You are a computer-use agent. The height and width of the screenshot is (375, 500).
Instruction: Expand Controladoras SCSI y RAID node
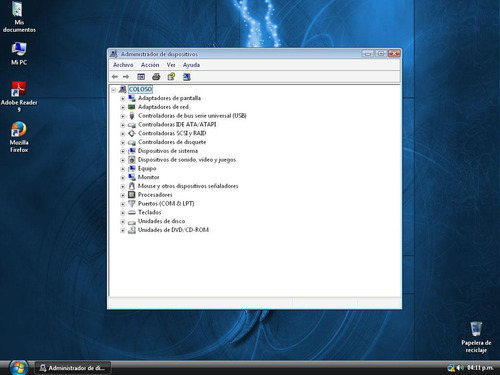point(122,134)
